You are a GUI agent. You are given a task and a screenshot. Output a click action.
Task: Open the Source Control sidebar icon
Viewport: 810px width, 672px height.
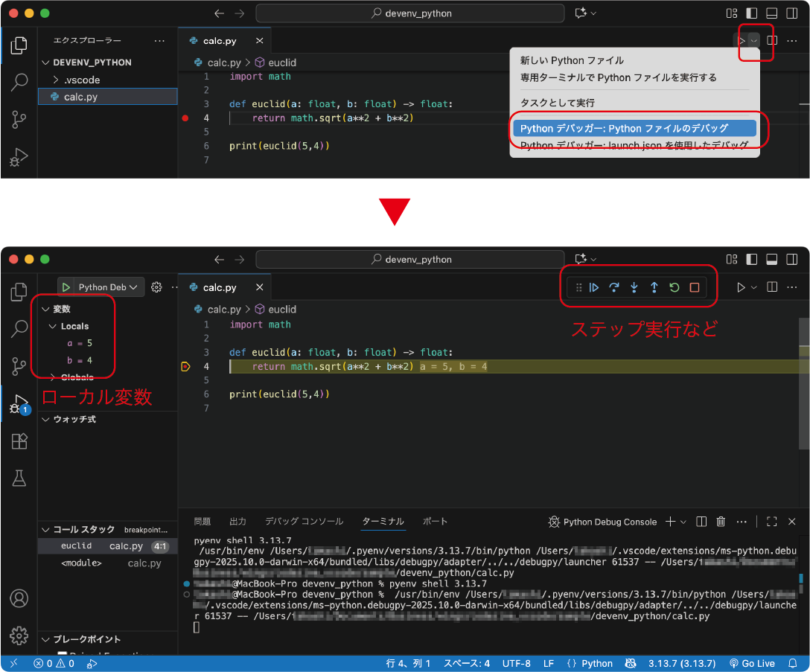[x=19, y=366]
